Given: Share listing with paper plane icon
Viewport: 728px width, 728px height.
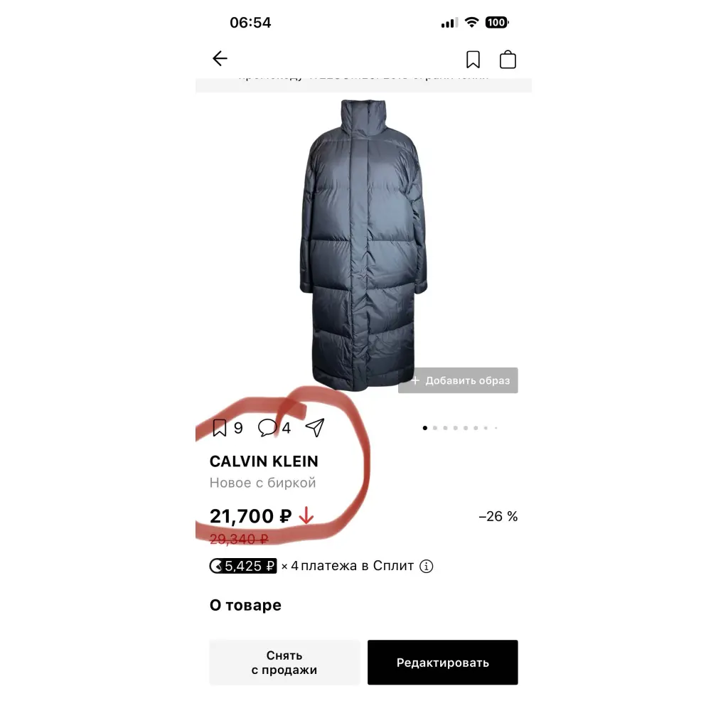Looking at the screenshot, I should pos(315,427).
